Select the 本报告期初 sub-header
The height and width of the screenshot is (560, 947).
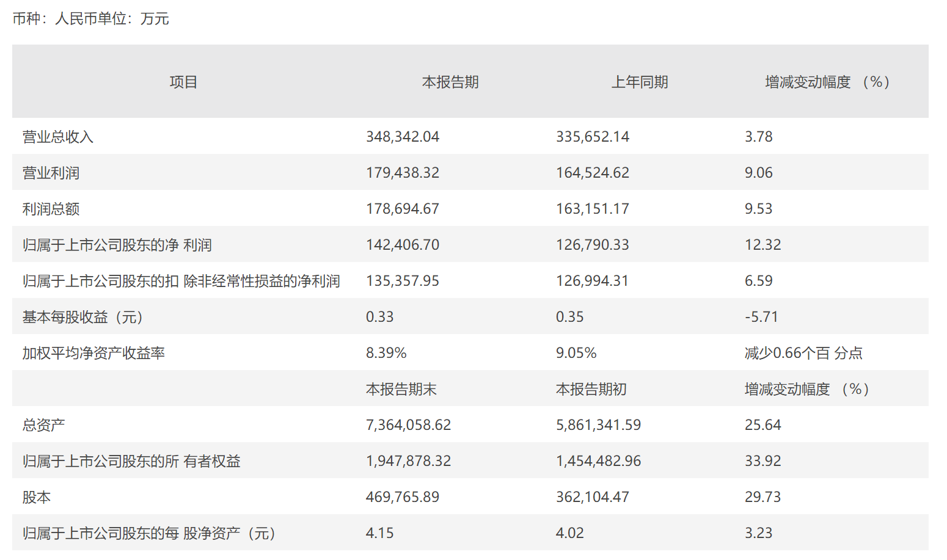pos(591,389)
